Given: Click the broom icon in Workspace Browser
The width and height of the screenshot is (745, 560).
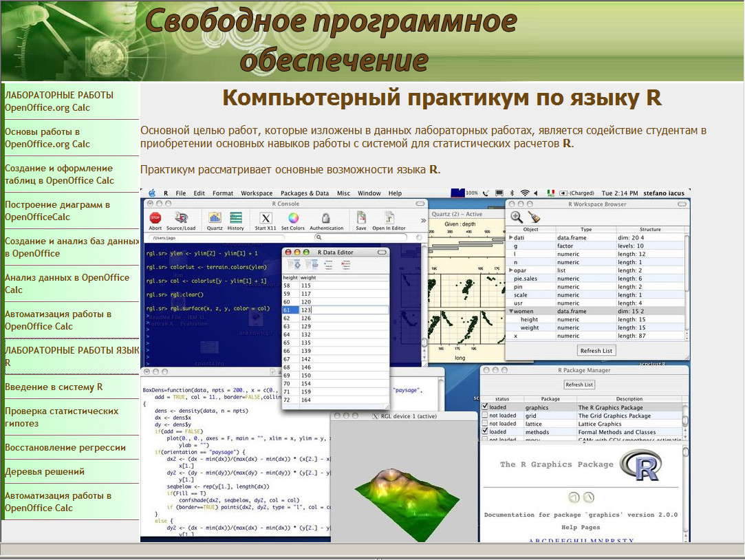Looking at the screenshot, I should click(535, 217).
